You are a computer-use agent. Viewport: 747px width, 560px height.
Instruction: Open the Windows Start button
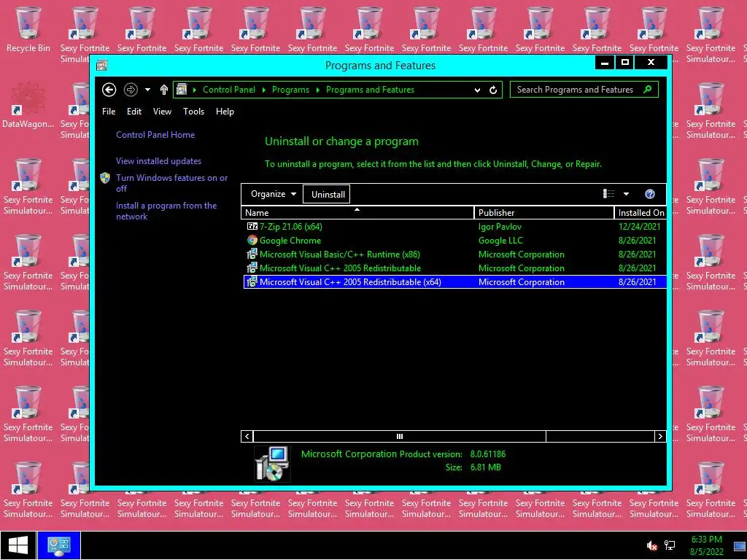tap(18, 545)
